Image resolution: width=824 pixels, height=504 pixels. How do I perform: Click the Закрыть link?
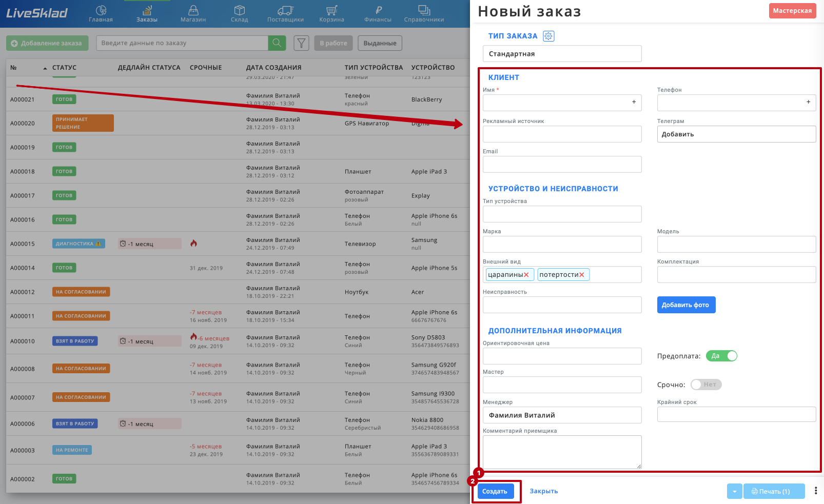click(543, 491)
